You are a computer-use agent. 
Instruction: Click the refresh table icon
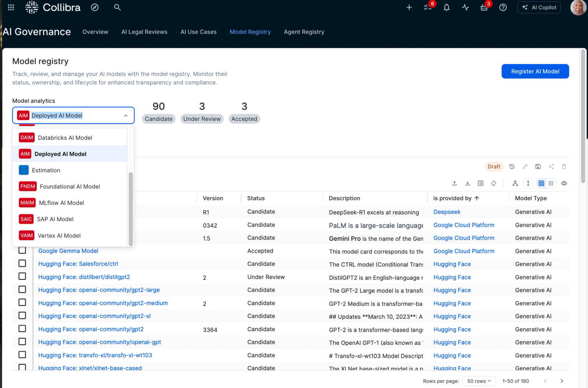pyautogui.click(x=494, y=184)
